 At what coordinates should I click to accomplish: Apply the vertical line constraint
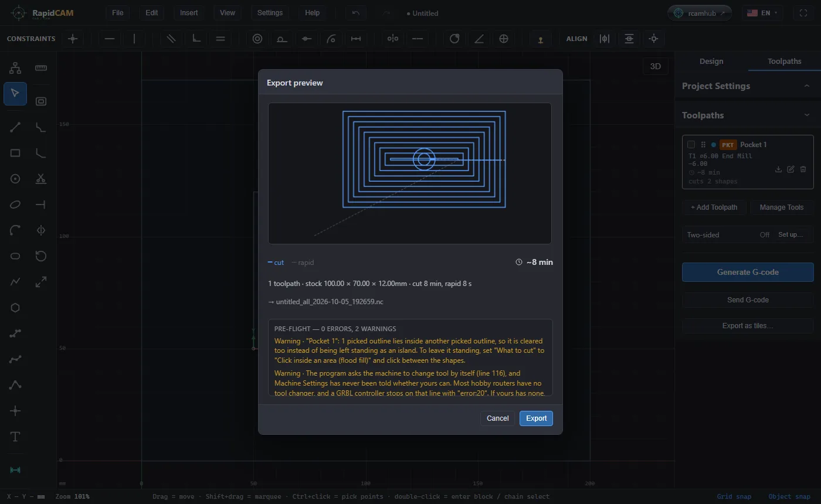tap(134, 39)
